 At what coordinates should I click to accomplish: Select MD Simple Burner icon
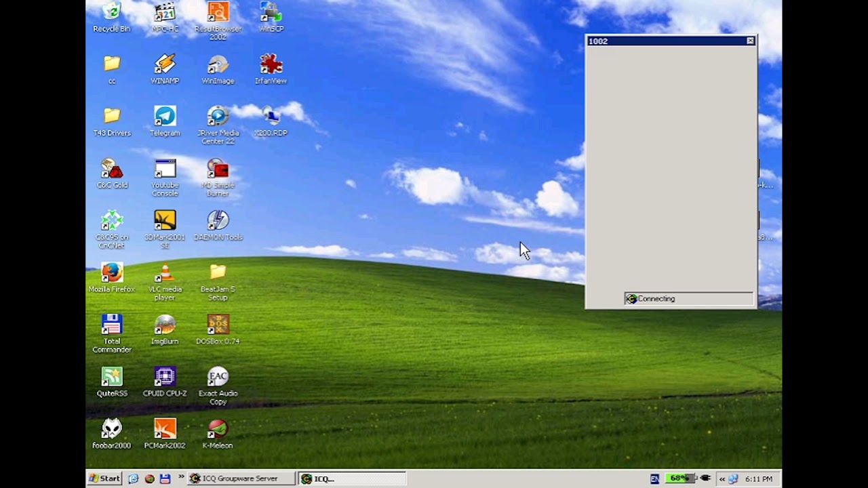[x=218, y=178]
